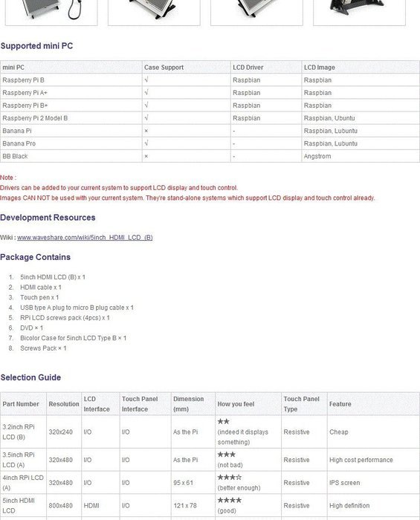Open the third product thumbnail image
This screenshot has width=420, height=520.
(x=256, y=13)
